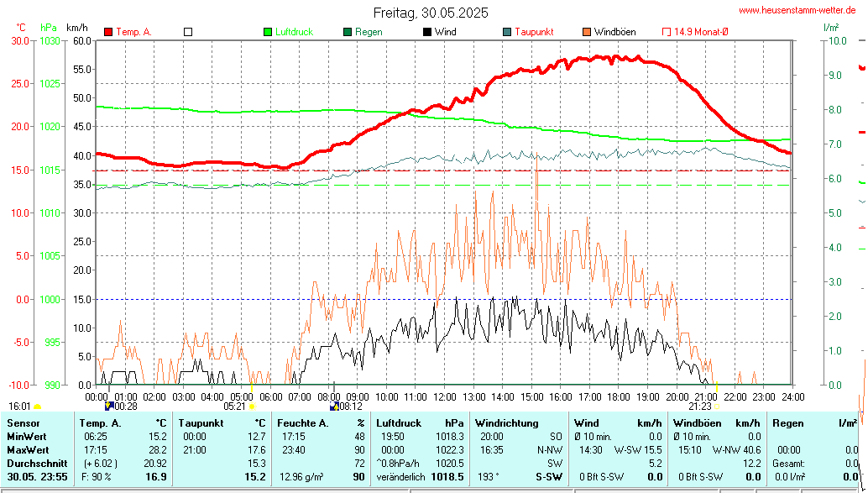Click the moon icon at 08:12
868x493 pixels.
pyautogui.click(x=333, y=406)
